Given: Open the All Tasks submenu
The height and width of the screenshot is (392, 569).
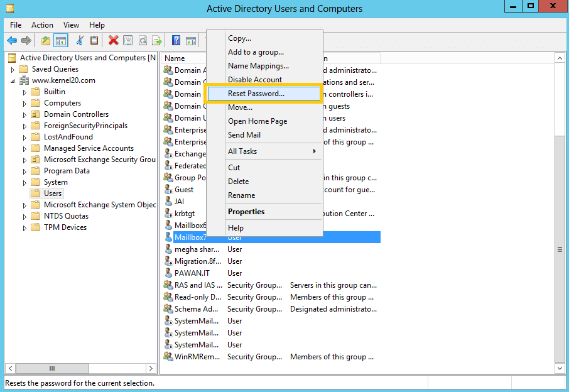Looking at the screenshot, I should (264, 151).
